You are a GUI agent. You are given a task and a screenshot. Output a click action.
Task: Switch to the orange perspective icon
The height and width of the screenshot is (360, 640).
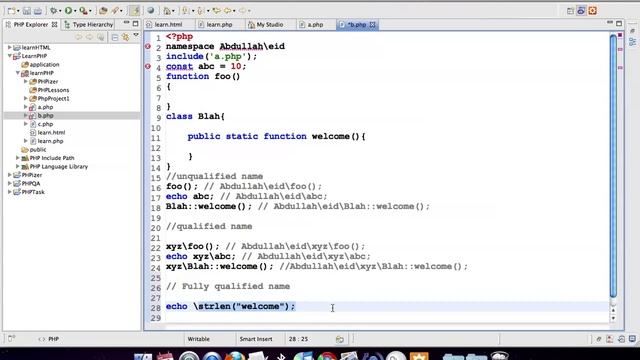593,11
